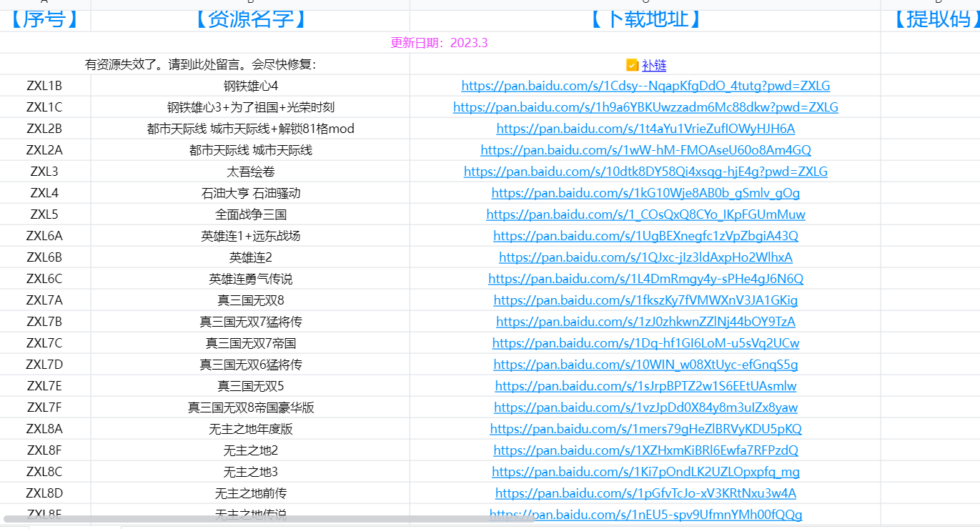Viewport: 980px width, 529px height.
Task: Select the 都市天际线+解锁81格mod name cell
Action: pyautogui.click(x=250, y=129)
